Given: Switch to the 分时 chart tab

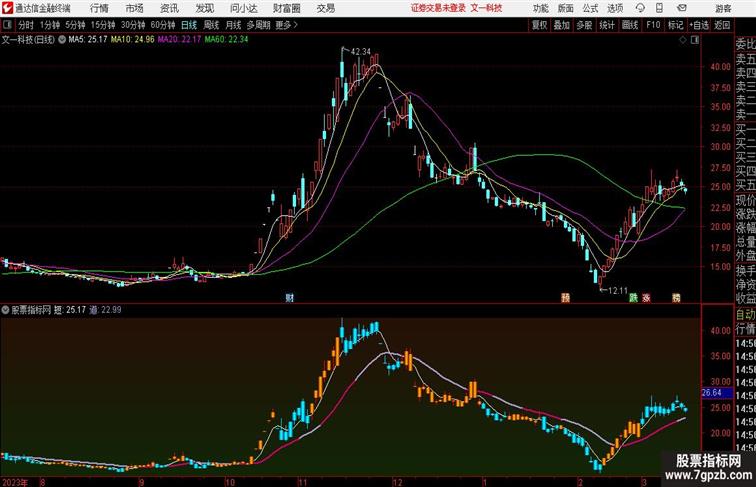Looking at the screenshot, I should pyautogui.click(x=26, y=25).
